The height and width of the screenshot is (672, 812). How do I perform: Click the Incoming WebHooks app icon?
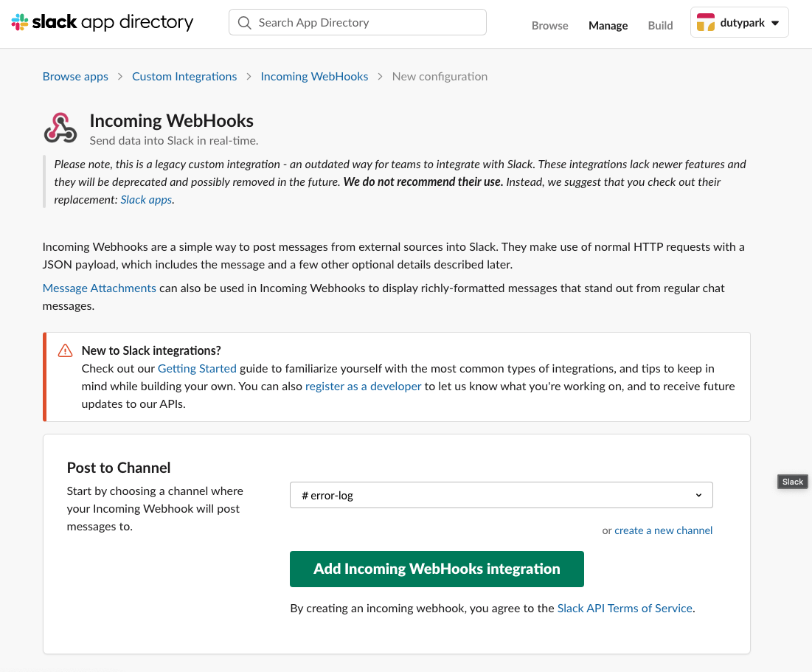[x=60, y=128]
